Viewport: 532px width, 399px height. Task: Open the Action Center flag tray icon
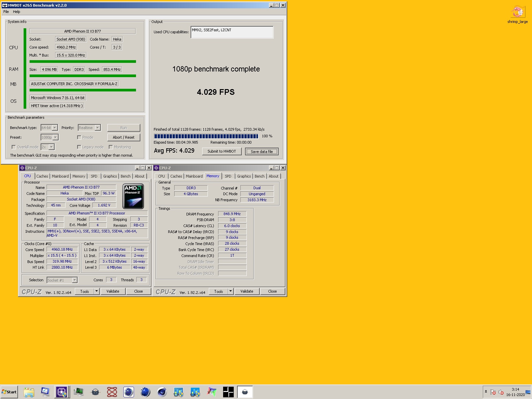[493, 392]
